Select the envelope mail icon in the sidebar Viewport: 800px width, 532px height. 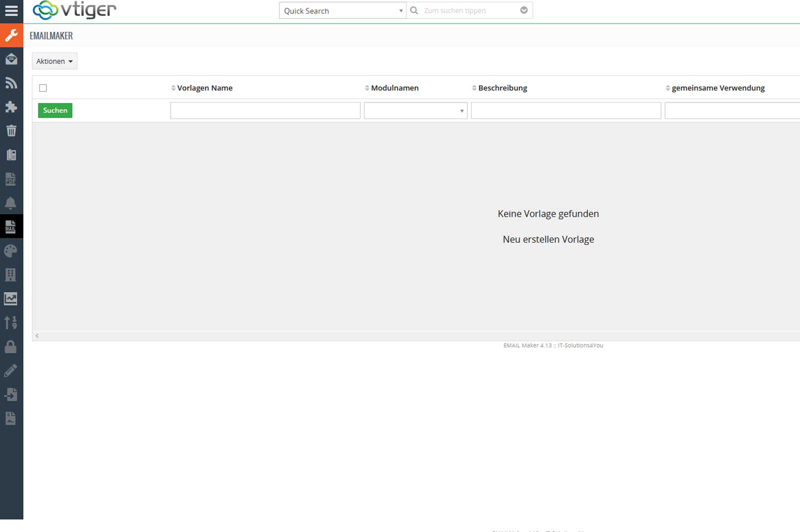[11, 59]
